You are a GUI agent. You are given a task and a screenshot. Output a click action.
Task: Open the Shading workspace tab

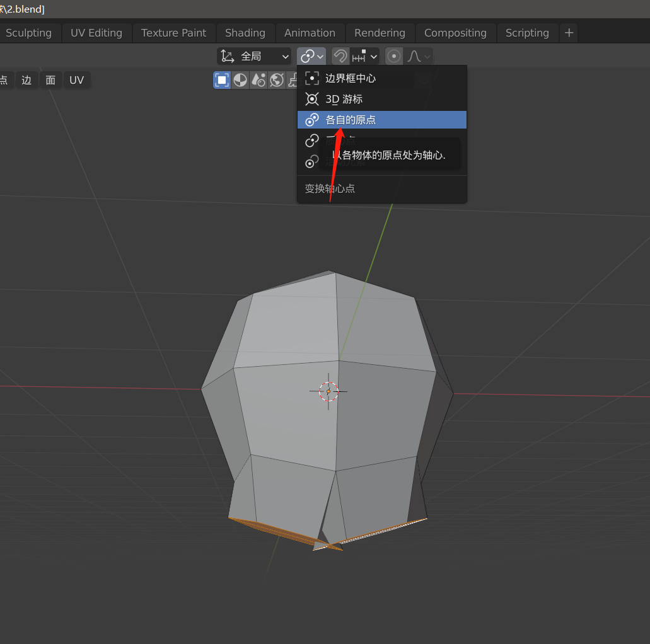coord(245,33)
